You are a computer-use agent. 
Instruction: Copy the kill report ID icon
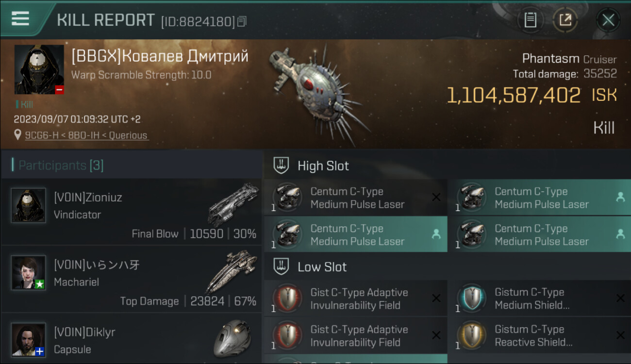pos(242,21)
